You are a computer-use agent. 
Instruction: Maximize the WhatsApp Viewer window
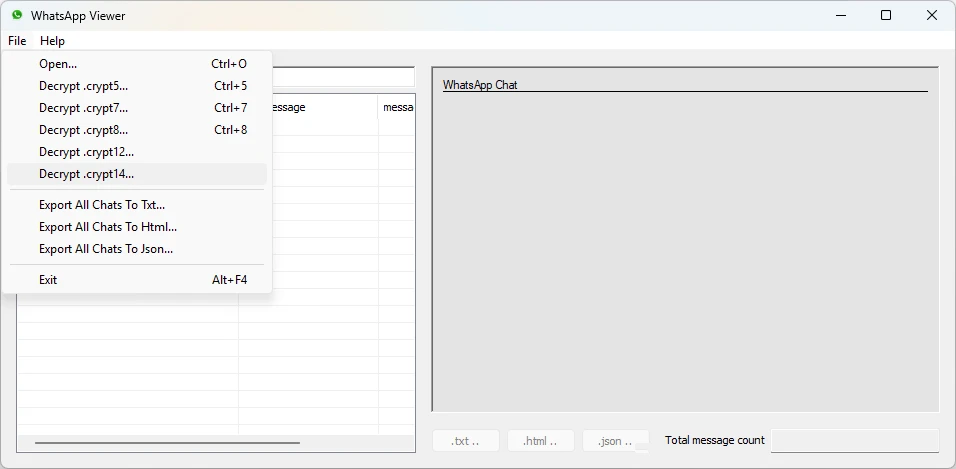tap(886, 16)
